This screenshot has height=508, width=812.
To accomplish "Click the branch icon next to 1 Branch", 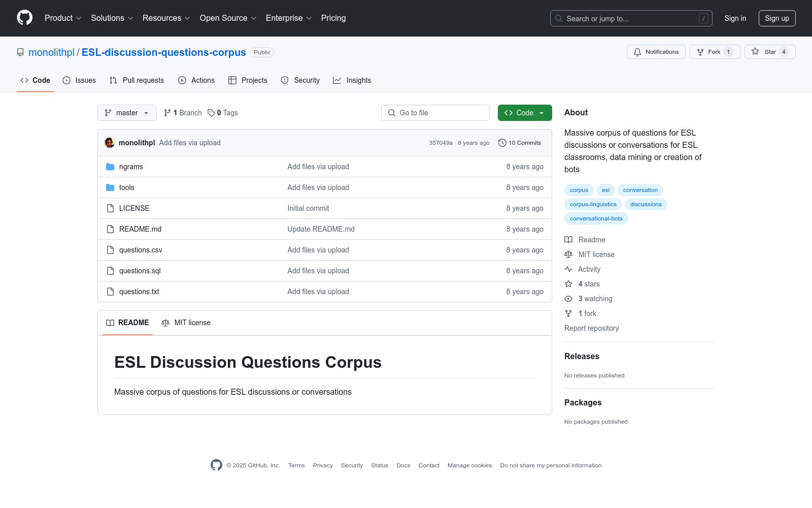I will [x=167, y=113].
